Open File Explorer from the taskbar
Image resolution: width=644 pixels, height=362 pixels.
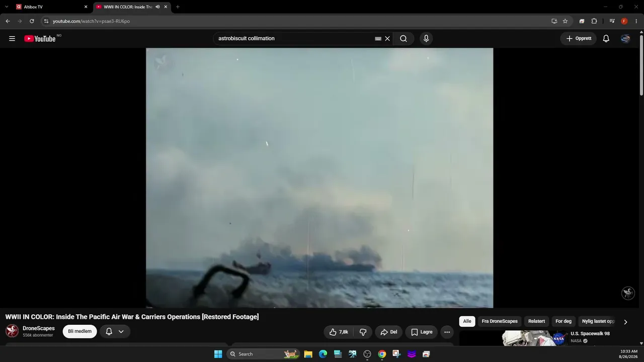tap(308, 354)
